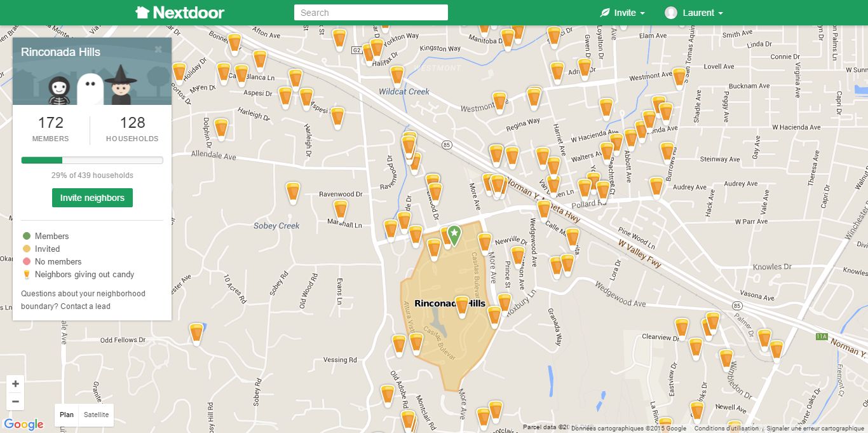Image resolution: width=868 pixels, height=433 pixels.
Task: Click Neighbors giving out candy legend text
Action: point(85,275)
